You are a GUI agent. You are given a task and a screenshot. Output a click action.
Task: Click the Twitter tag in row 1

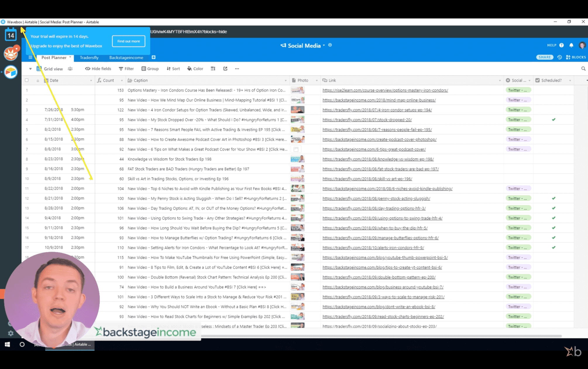(x=518, y=90)
